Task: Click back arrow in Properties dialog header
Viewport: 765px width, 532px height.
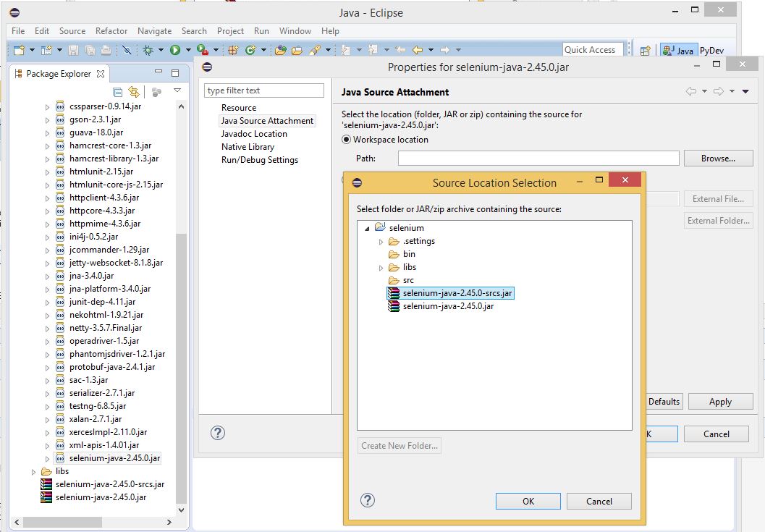Action: pyautogui.click(x=691, y=91)
